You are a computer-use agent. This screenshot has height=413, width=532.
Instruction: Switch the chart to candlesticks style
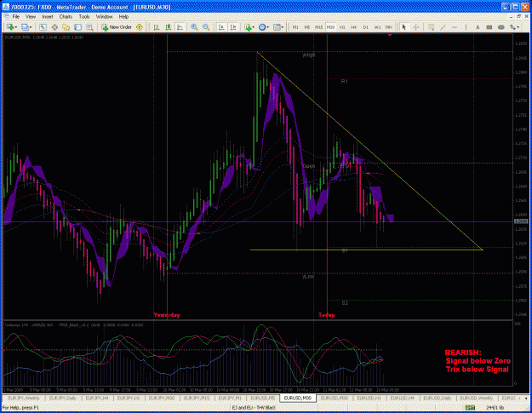click(x=169, y=27)
